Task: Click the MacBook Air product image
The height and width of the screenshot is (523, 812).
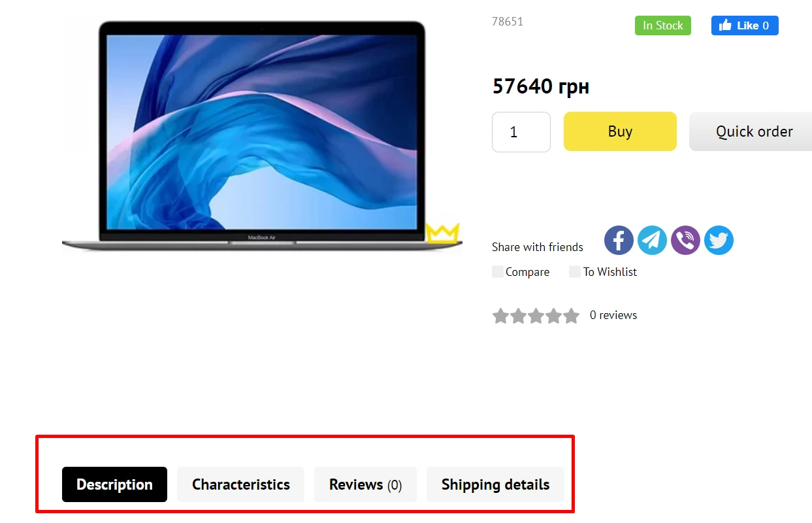Action: tap(261, 134)
